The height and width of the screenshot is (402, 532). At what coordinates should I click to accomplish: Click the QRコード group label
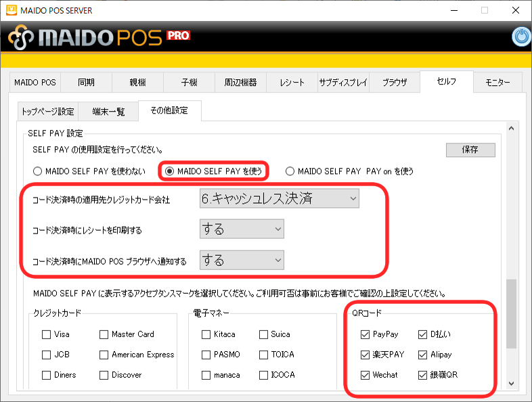tap(367, 313)
